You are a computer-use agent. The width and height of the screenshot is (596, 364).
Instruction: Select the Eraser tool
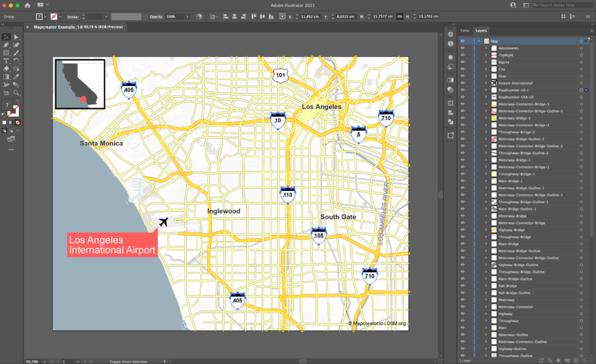click(6, 69)
